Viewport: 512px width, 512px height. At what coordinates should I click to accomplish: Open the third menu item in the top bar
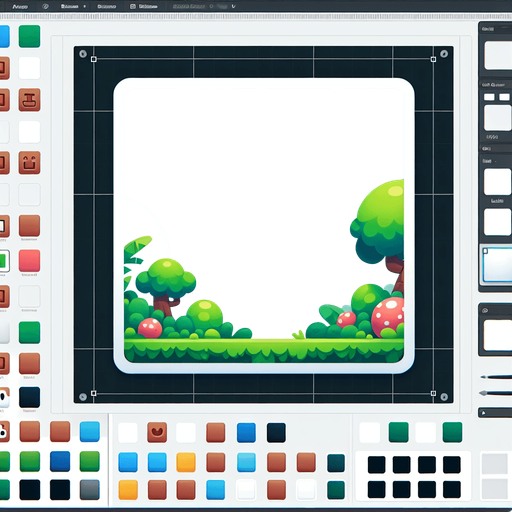(x=107, y=6)
